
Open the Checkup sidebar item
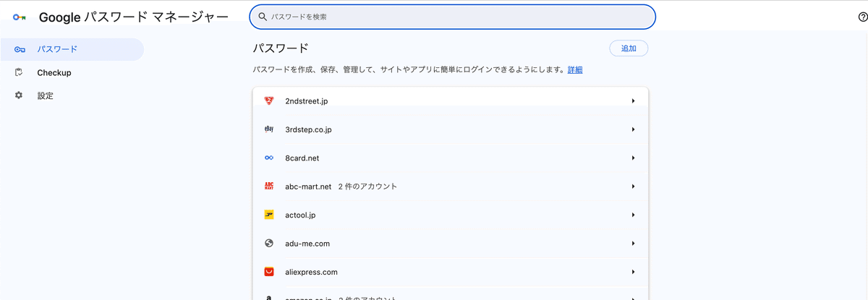click(x=72, y=72)
